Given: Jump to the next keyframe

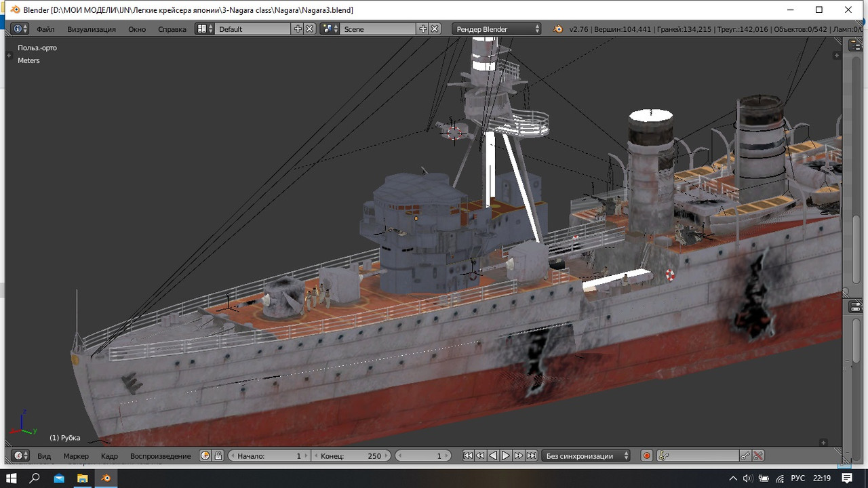Looking at the screenshot, I should pyautogui.click(x=519, y=456).
